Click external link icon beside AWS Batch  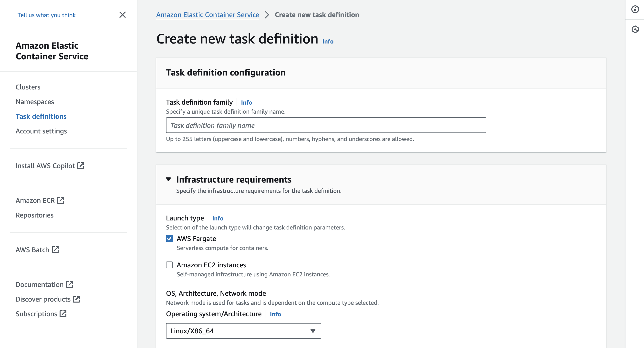coord(55,250)
